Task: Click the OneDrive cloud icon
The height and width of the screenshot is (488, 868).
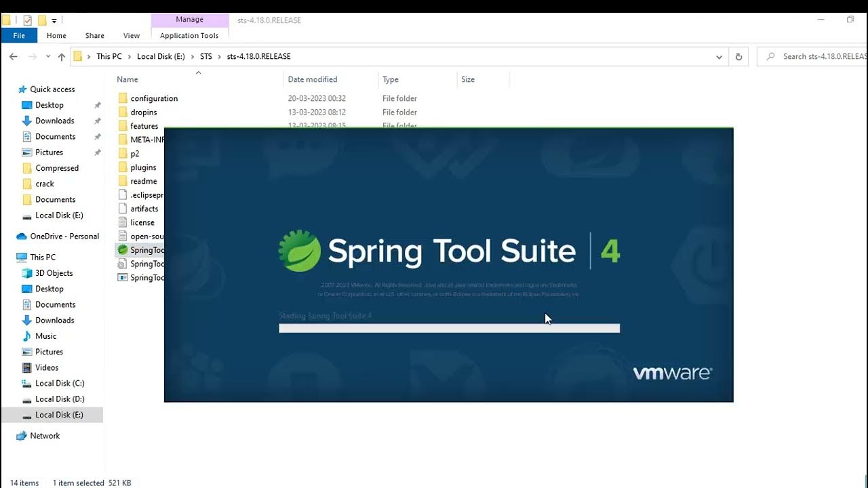Action: pos(22,237)
